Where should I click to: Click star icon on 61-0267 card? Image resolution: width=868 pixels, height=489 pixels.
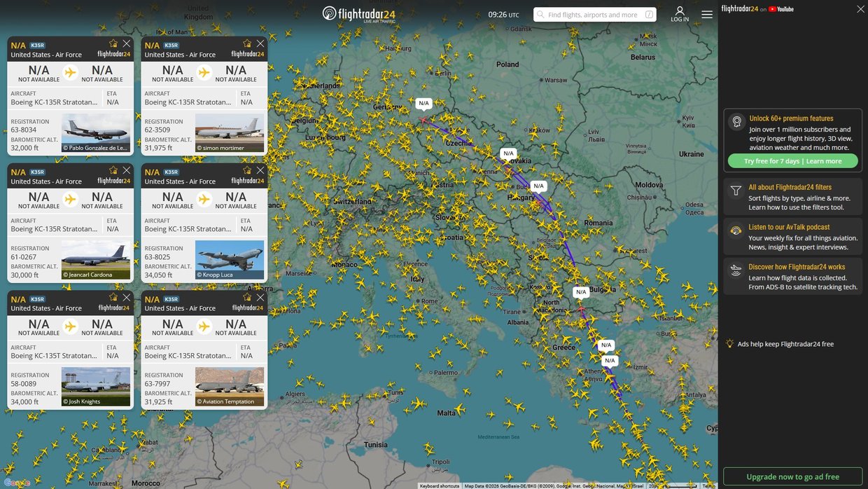point(113,170)
